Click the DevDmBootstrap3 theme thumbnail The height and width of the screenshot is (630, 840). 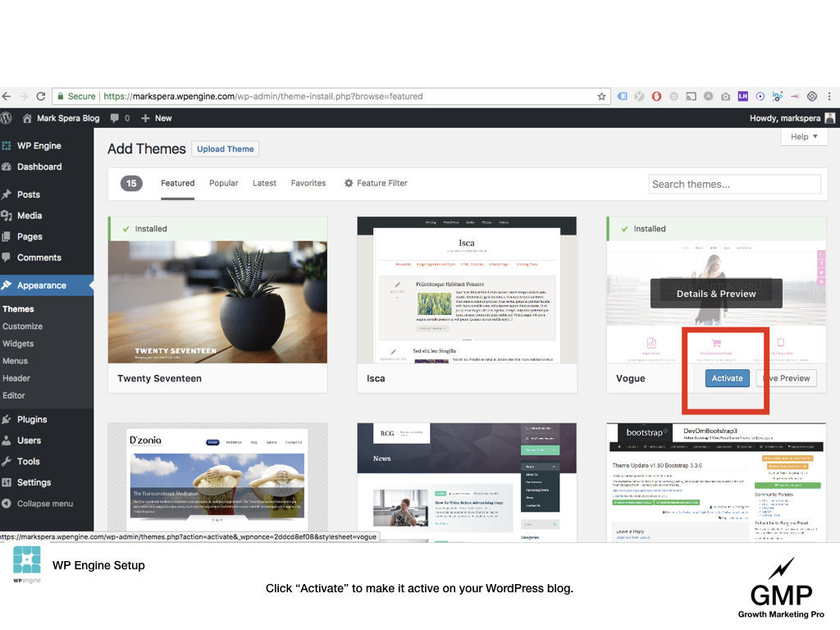(716, 482)
